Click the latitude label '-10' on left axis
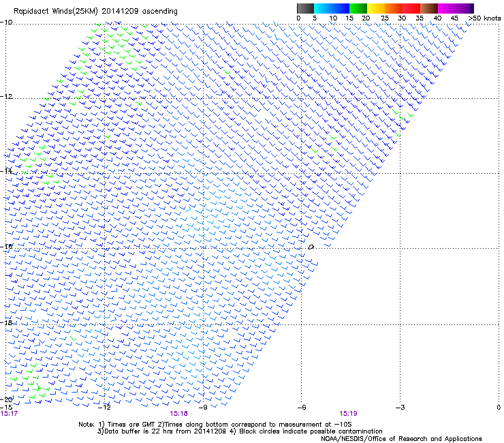The height and width of the screenshot is (443, 504). [6, 22]
